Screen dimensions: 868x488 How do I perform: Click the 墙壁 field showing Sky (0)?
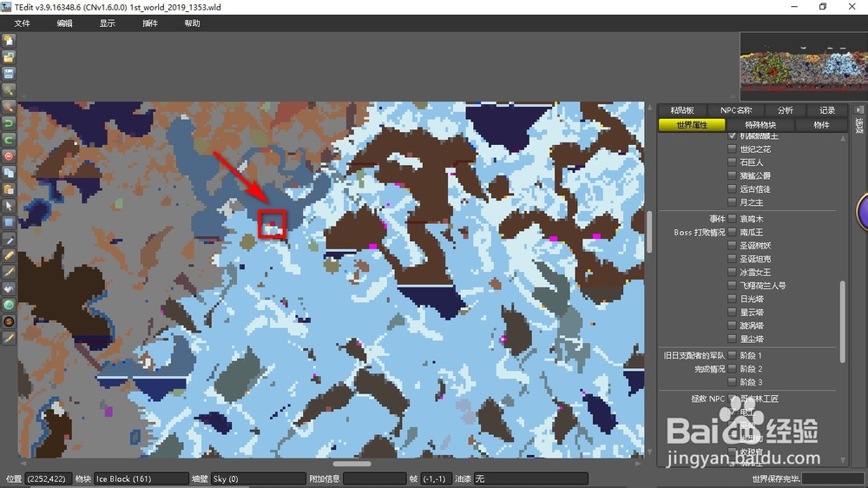click(x=258, y=478)
